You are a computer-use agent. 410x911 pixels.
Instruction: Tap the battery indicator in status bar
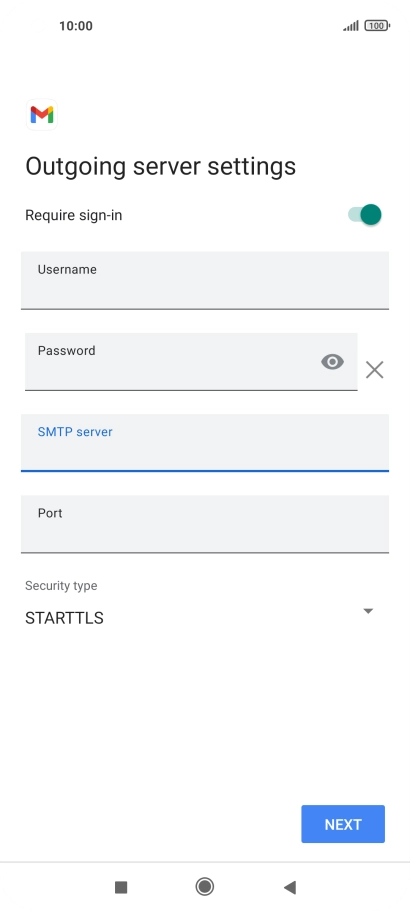coord(377,26)
